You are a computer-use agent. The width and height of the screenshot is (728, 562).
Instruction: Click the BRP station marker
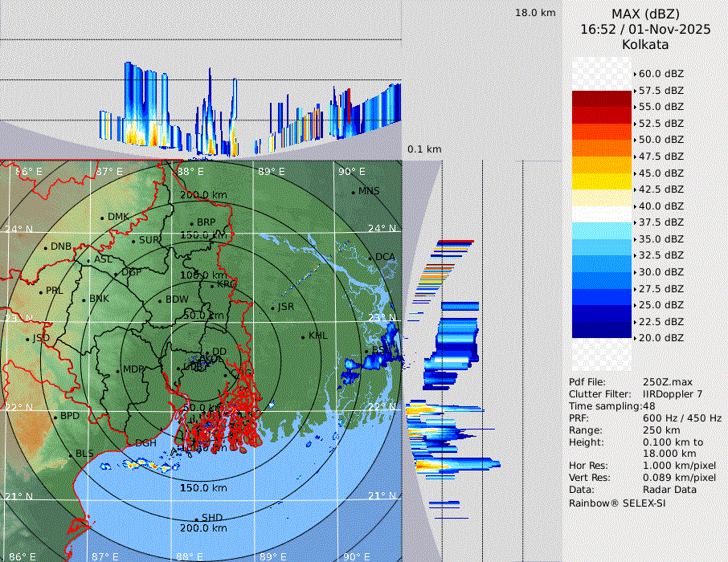191,223
